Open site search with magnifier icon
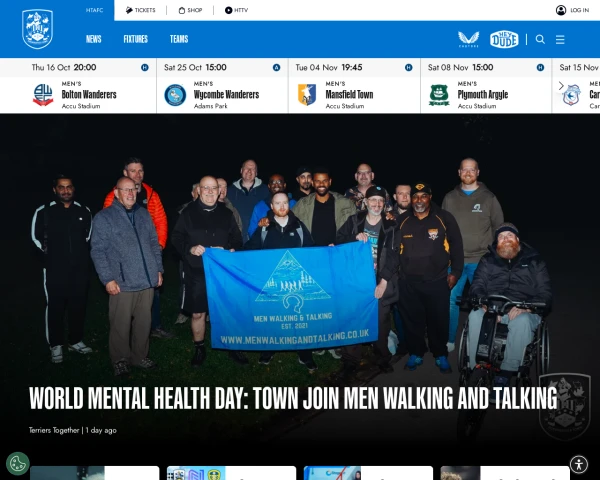600x480 pixels. (540, 39)
